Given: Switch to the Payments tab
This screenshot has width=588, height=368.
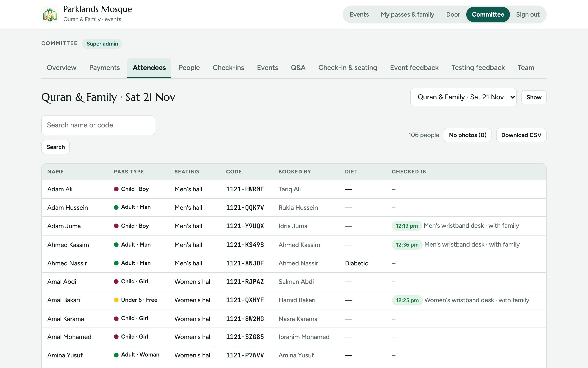Looking at the screenshot, I should tap(105, 68).
